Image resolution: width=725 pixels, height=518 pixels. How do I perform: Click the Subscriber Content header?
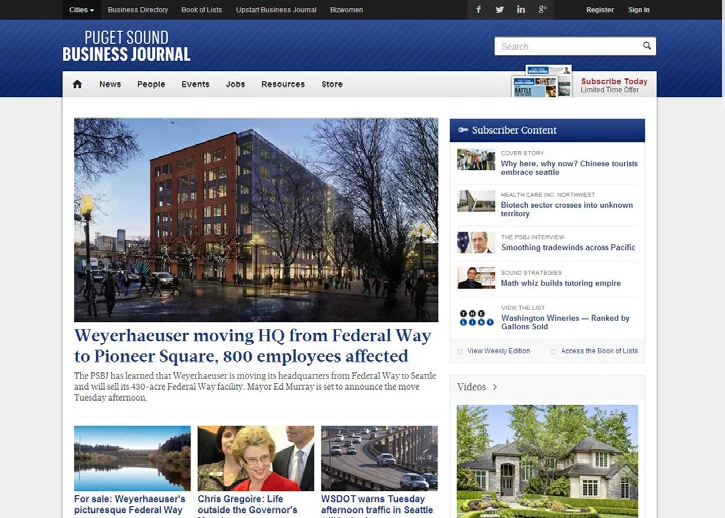tap(547, 130)
